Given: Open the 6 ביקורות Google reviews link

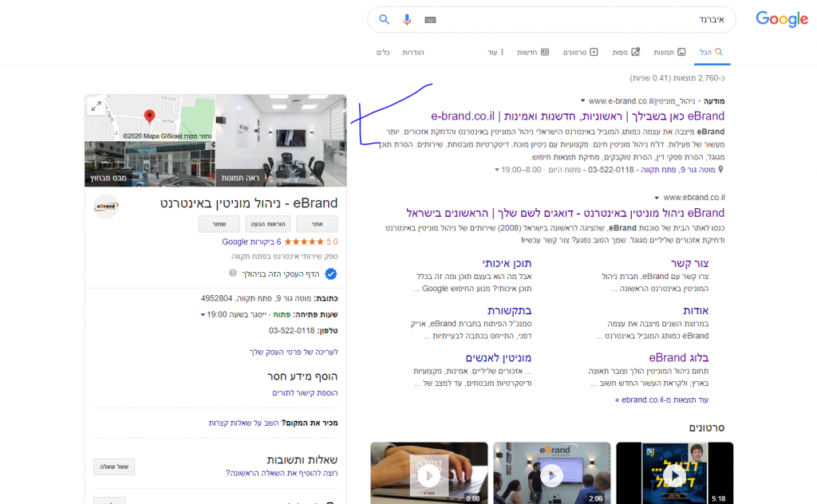Looking at the screenshot, I should pyautogui.click(x=251, y=242).
